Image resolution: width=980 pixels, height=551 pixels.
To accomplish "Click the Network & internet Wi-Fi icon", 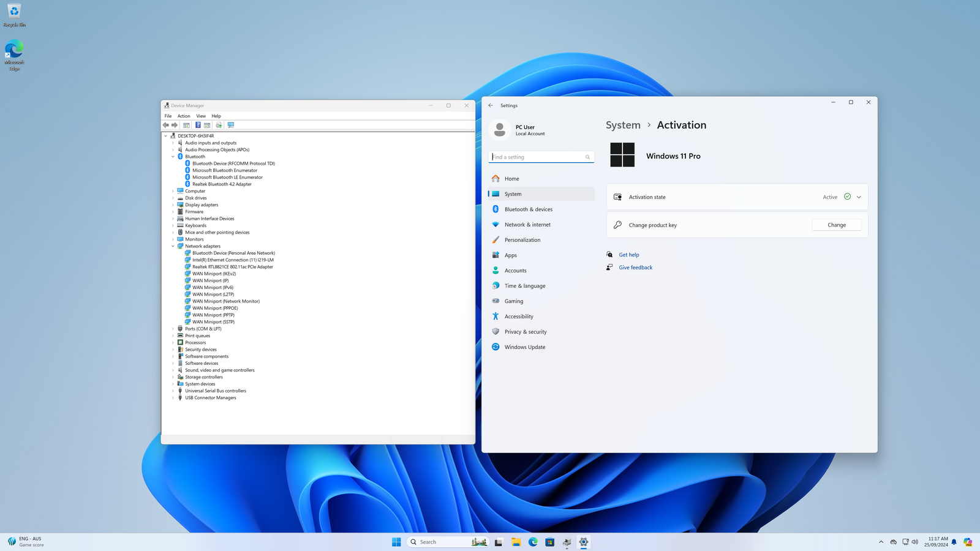I will point(496,225).
